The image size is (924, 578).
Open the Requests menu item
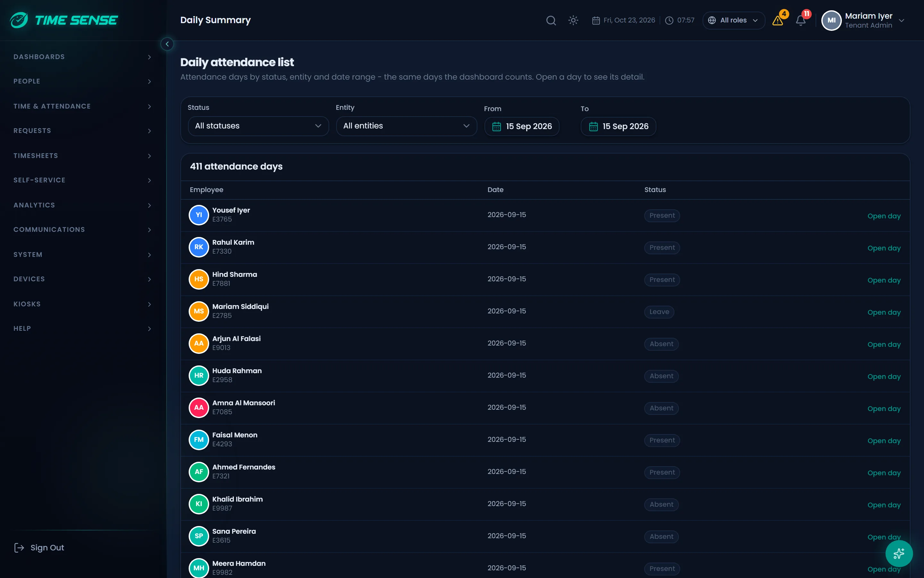point(83,131)
